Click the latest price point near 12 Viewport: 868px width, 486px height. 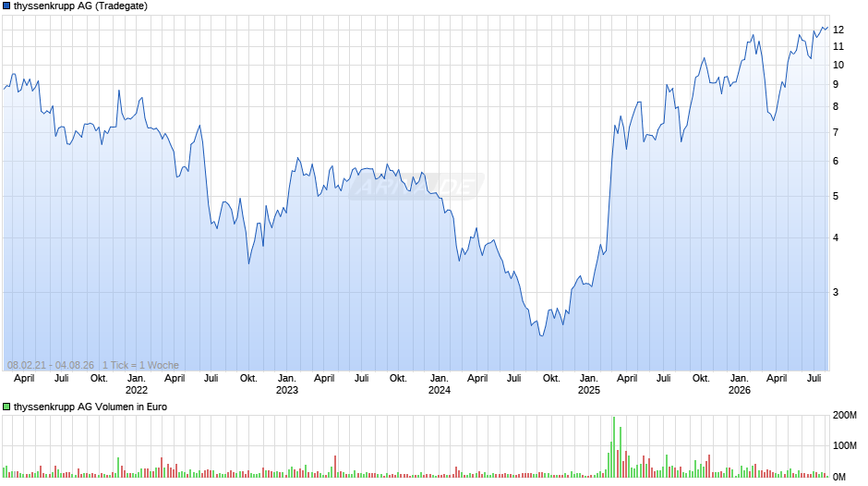[x=826, y=27]
